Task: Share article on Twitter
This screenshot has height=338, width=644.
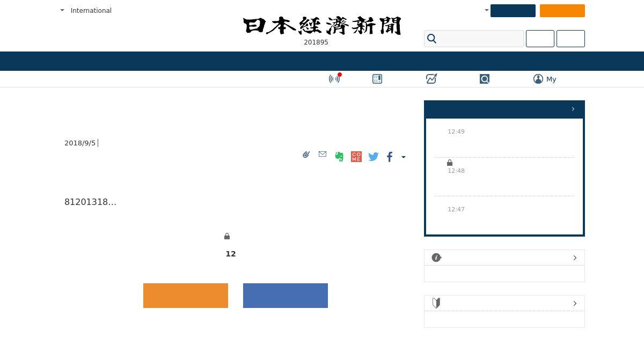Action: 374,157
